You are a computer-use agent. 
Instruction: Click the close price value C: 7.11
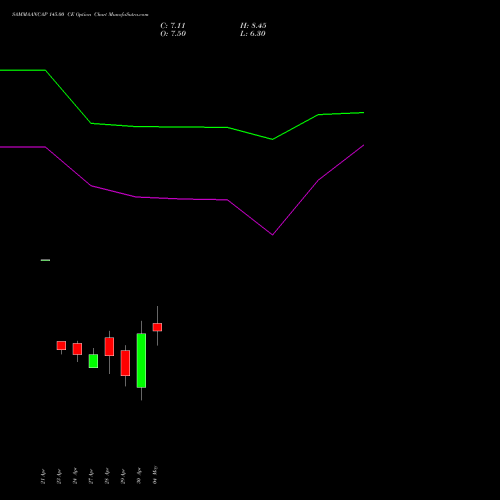point(173,25)
